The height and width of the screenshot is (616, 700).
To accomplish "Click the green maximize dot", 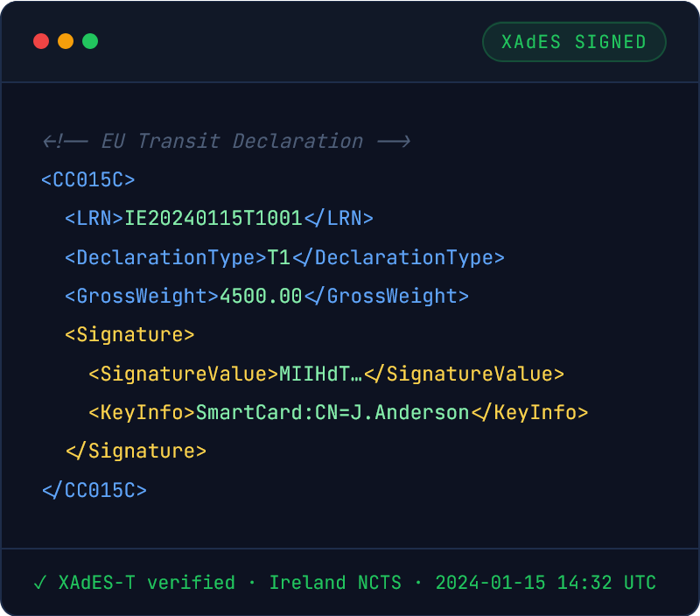I will 90,41.
